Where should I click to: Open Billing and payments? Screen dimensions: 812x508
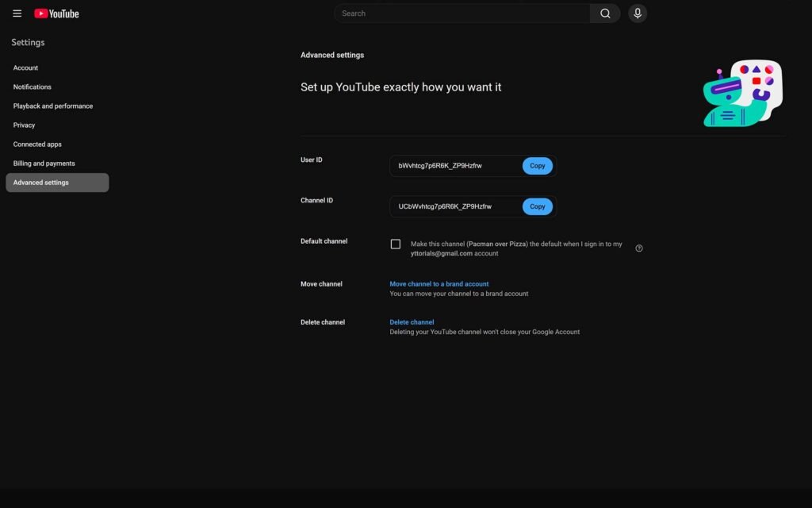point(44,164)
